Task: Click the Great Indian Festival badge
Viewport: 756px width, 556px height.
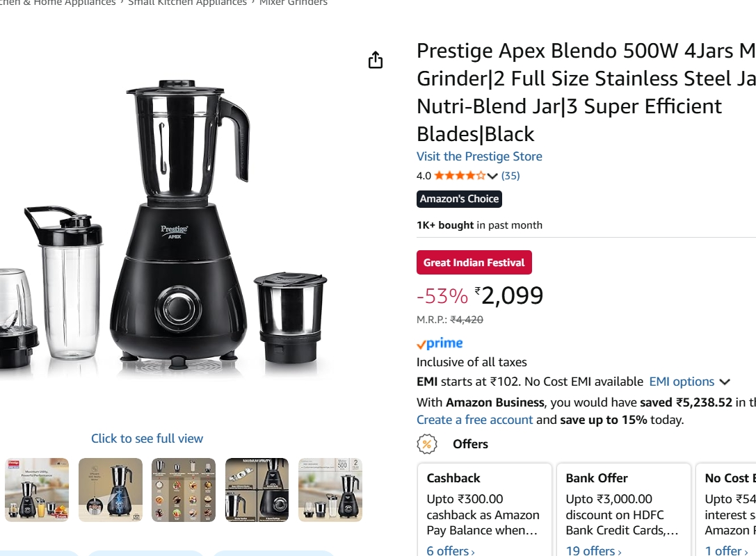Action: (x=474, y=262)
